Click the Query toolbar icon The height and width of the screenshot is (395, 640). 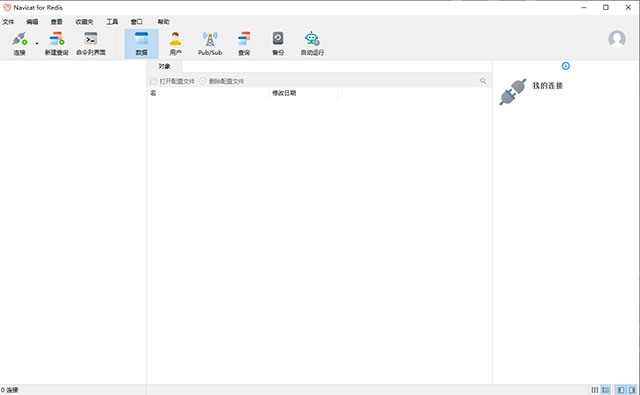pos(244,39)
